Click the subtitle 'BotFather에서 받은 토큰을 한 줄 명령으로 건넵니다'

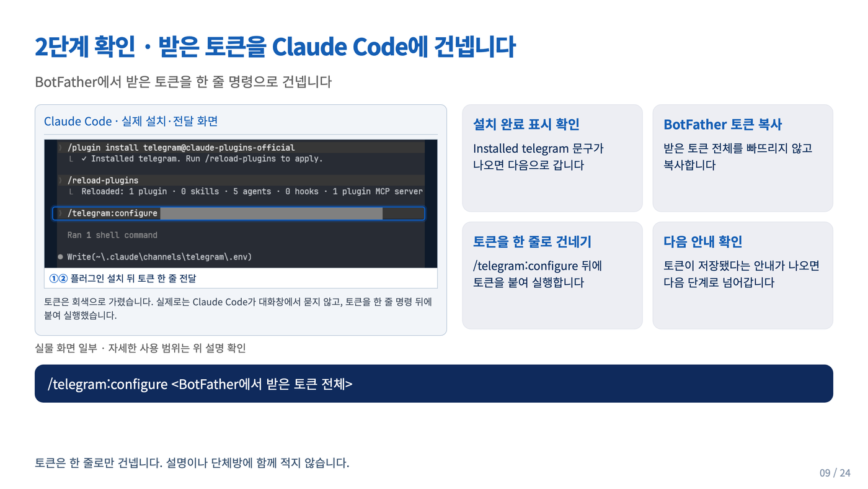(x=184, y=82)
